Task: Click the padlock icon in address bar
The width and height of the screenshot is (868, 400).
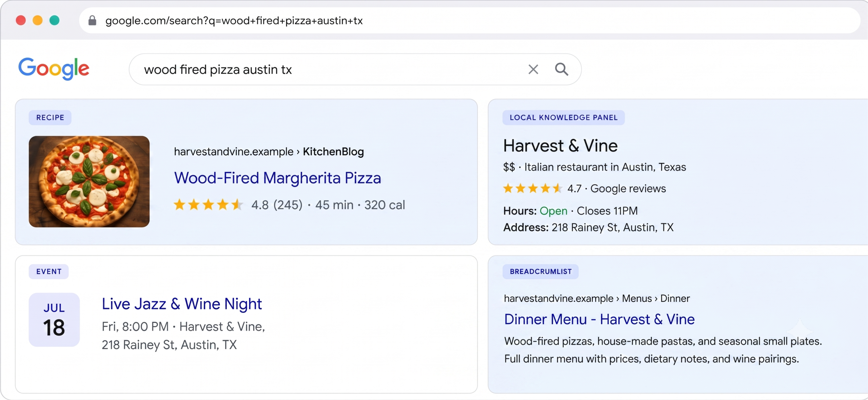Action: [x=92, y=21]
